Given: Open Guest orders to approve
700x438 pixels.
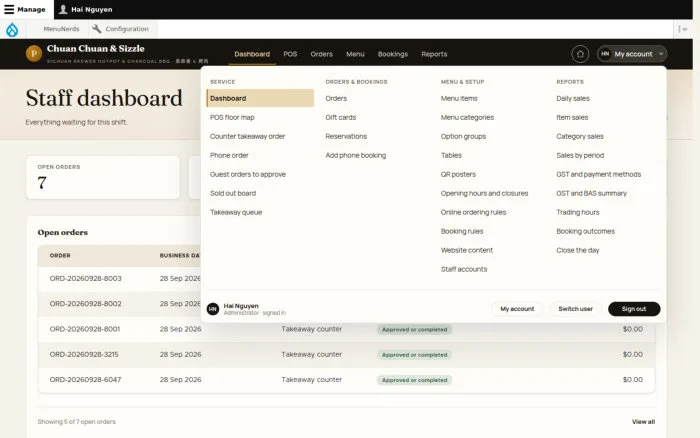Looking at the screenshot, I should click(x=248, y=174).
